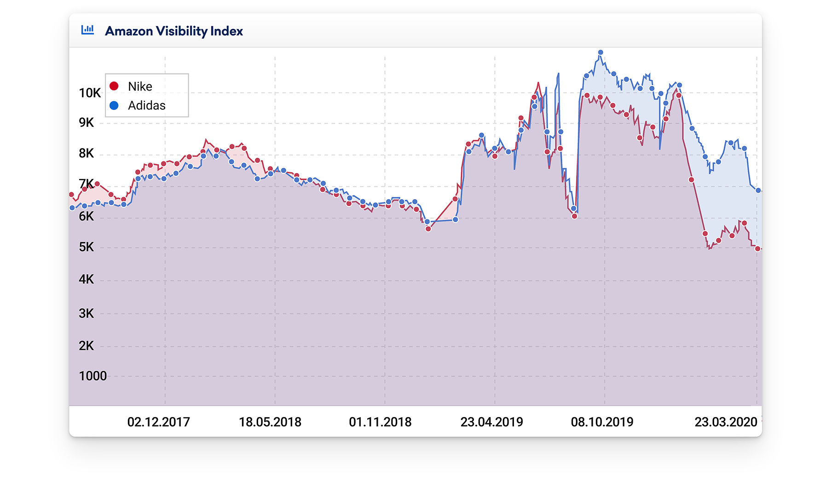Viewport: 831px width, 504px height.
Task: Click the 4K y-axis label
Action: [86, 279]
